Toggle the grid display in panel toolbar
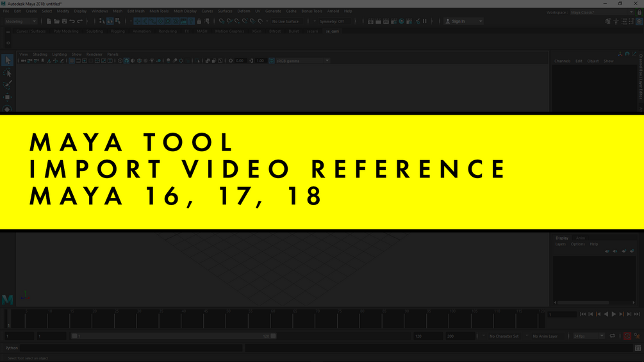The image size is (644, 362). [72, 61]
